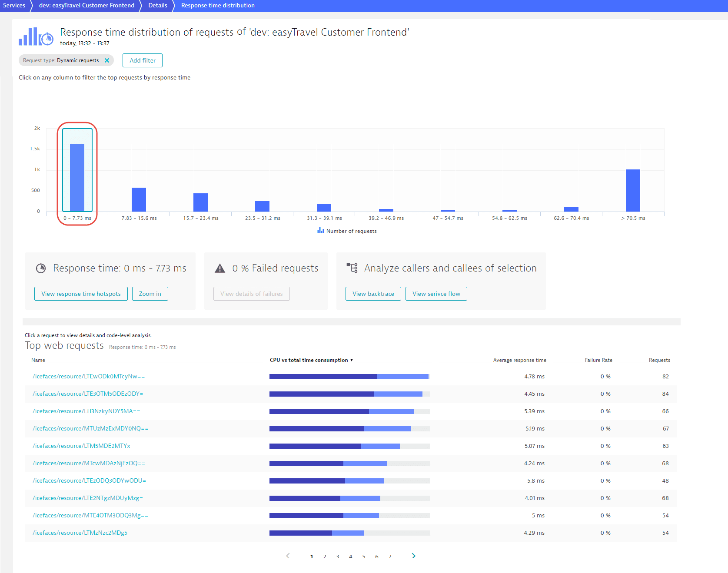This screenshot has width=728, height=573.
Task: Select the 15.7 - 23.4 ms bar
Action: tap(201, 202)
